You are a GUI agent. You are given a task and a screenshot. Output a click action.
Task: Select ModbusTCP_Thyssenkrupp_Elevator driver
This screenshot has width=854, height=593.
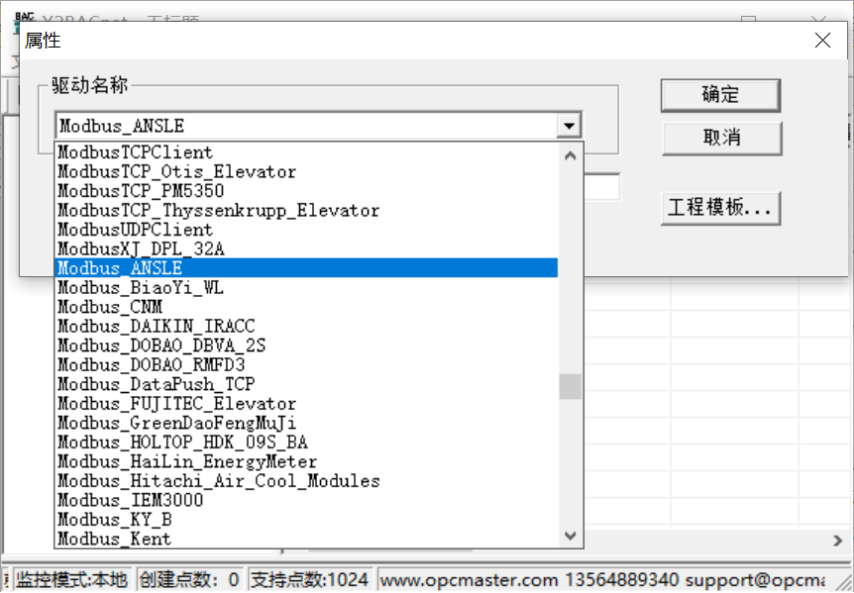click(307, 210)
